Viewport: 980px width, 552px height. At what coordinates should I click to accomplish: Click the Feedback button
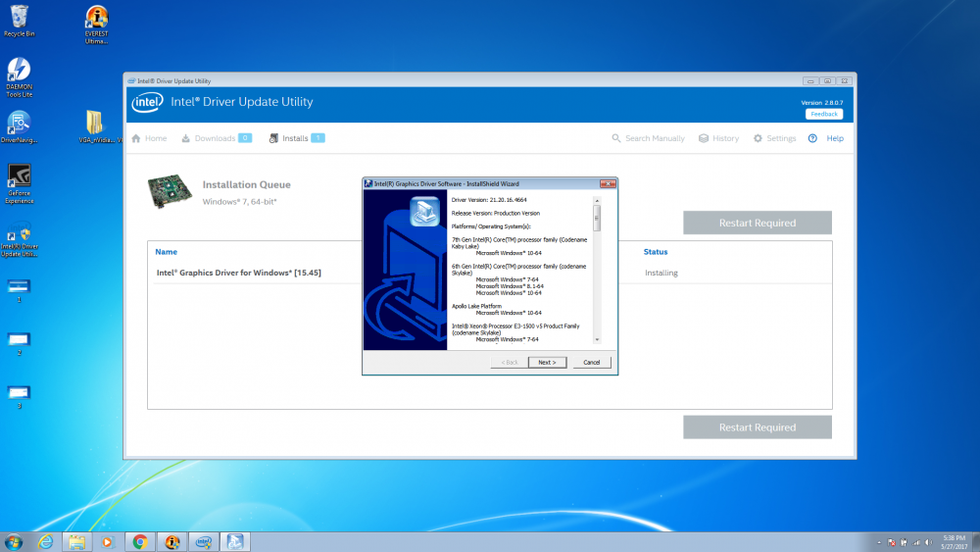[824, 114]
